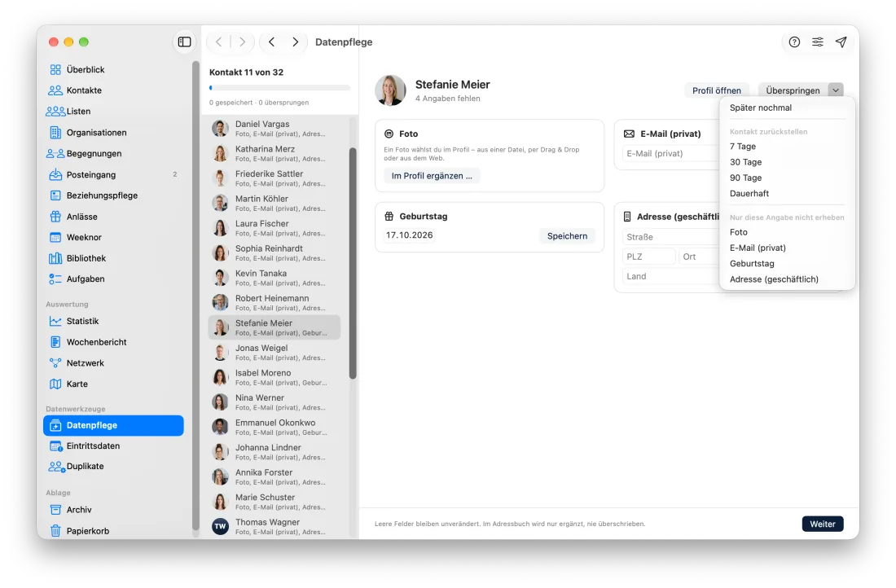Click the contact progress bar
This screenshot has width=896, height=588.
279,88
